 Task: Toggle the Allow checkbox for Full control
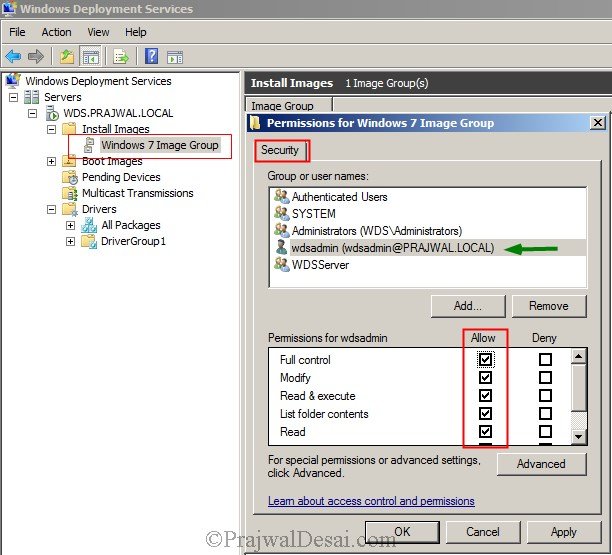point(485,360)
